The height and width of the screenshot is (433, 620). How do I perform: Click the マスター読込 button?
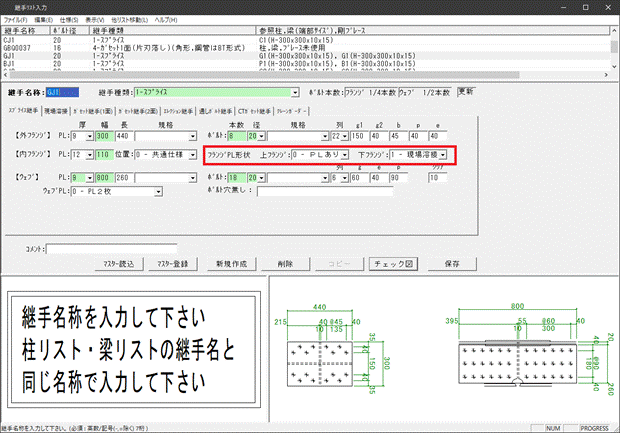tap(119, 264)
